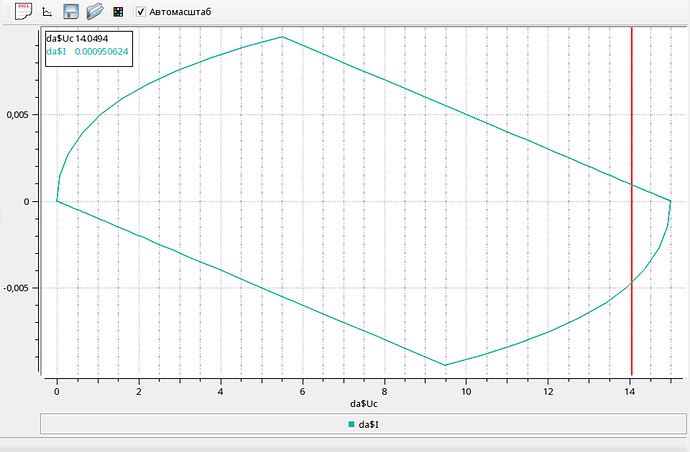Click the y-axis tick label -0,005
The width and height of the screenshot is (690, 452).
pos(15,288)
